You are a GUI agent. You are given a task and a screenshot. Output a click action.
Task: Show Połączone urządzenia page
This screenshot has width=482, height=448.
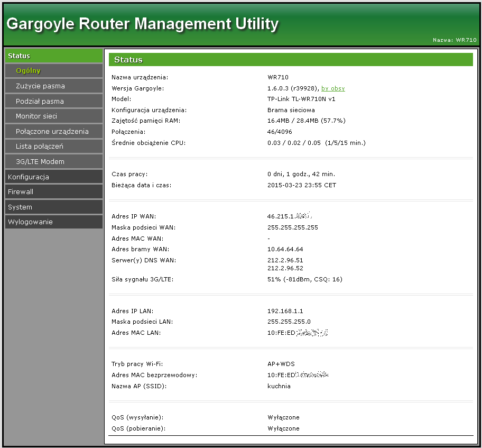[52, 131]
